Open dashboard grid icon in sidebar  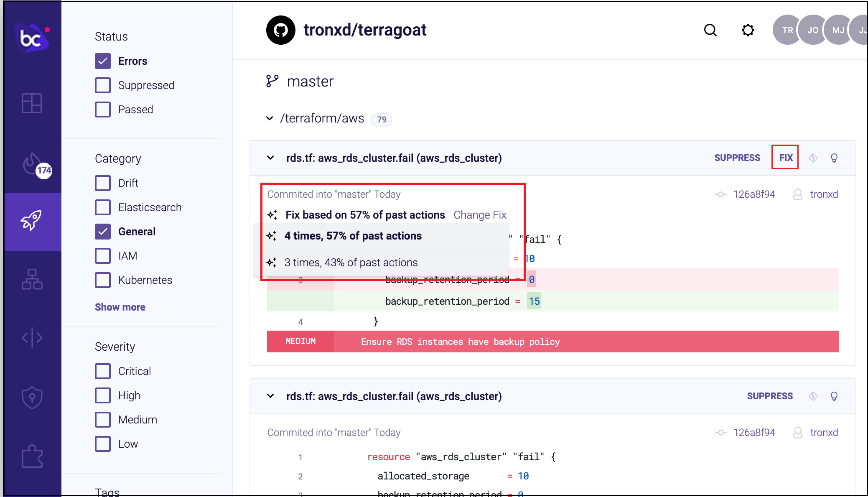(32, 103)
